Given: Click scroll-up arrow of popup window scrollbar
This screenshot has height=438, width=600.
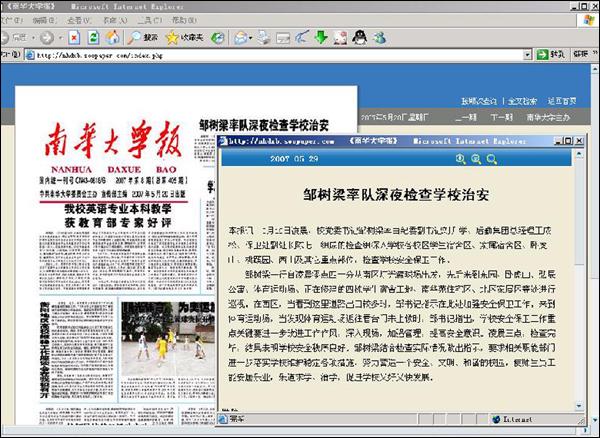Looking at the screenshot, I should click(579, 155).
